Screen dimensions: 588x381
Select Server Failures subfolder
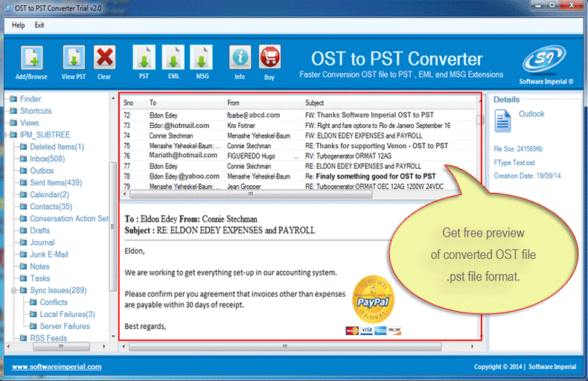point(65,326)
